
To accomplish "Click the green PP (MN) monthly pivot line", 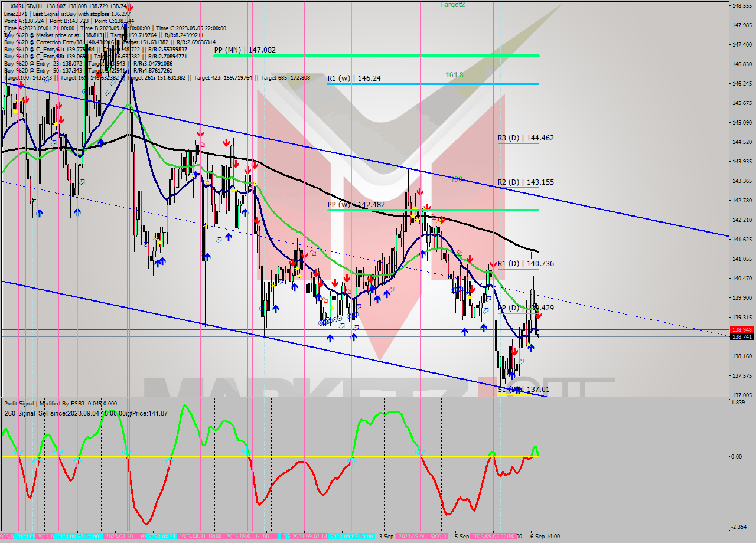I will (x=376, y=55).
